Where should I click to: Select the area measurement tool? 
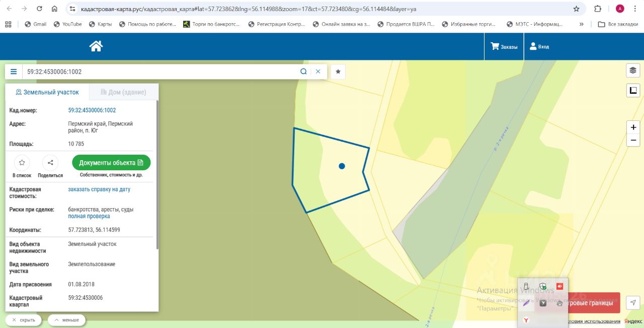[x=633, y=91]
